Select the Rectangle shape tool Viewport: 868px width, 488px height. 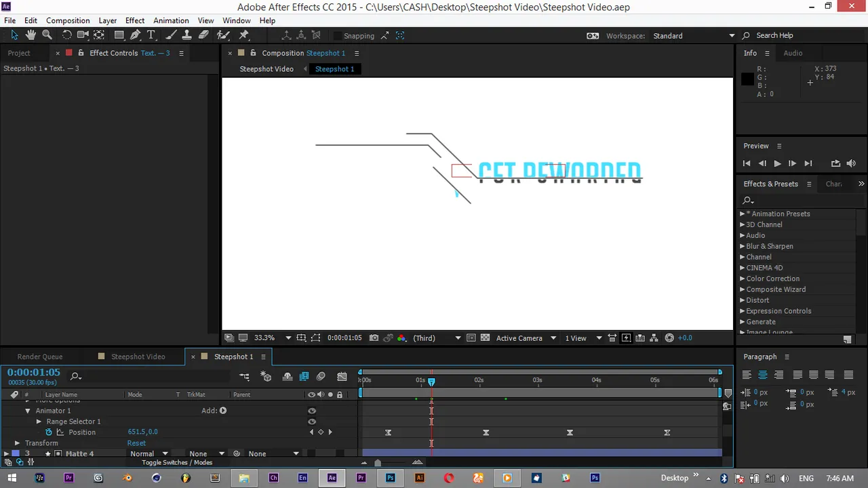(x=119, y=35)
